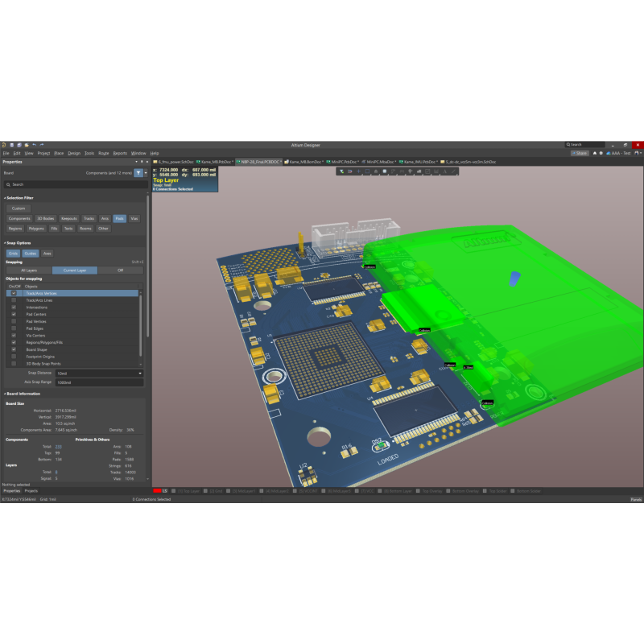644x644 pixels.
Task: Uncheck Pad Centers snapping checkbox
Action: click(14, 314)
